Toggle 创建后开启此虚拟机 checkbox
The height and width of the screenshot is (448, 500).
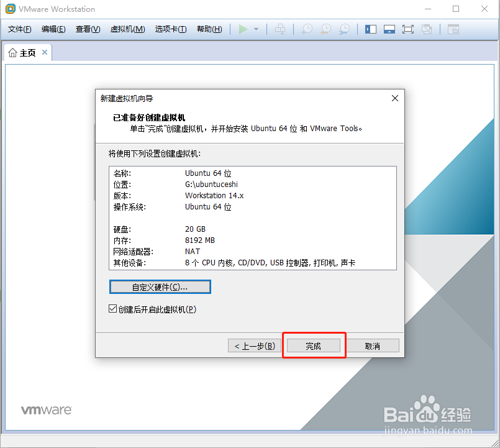pyautogui.click(x=112, y=309)
